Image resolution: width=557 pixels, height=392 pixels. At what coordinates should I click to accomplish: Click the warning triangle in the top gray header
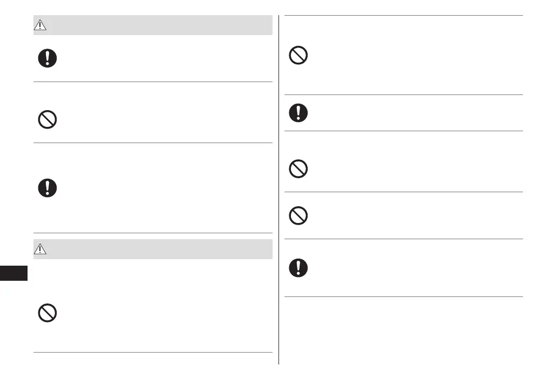[x=41, y=25]
